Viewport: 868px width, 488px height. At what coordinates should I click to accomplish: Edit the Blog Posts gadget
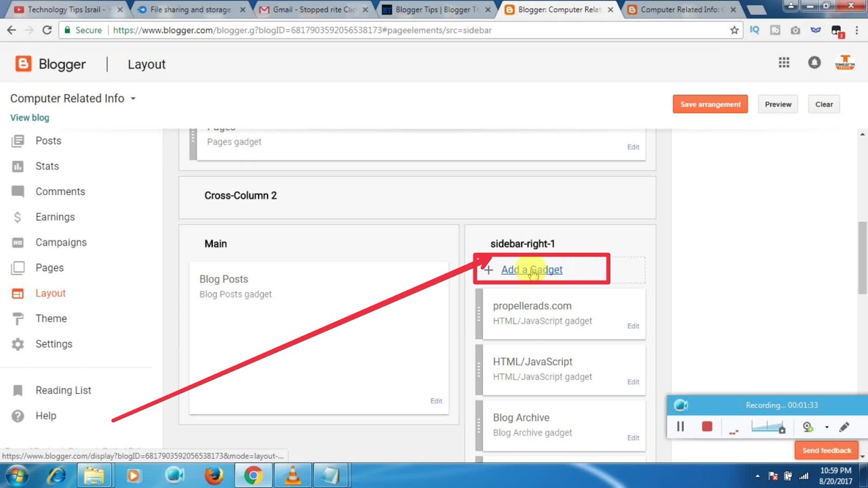(436, 401)
